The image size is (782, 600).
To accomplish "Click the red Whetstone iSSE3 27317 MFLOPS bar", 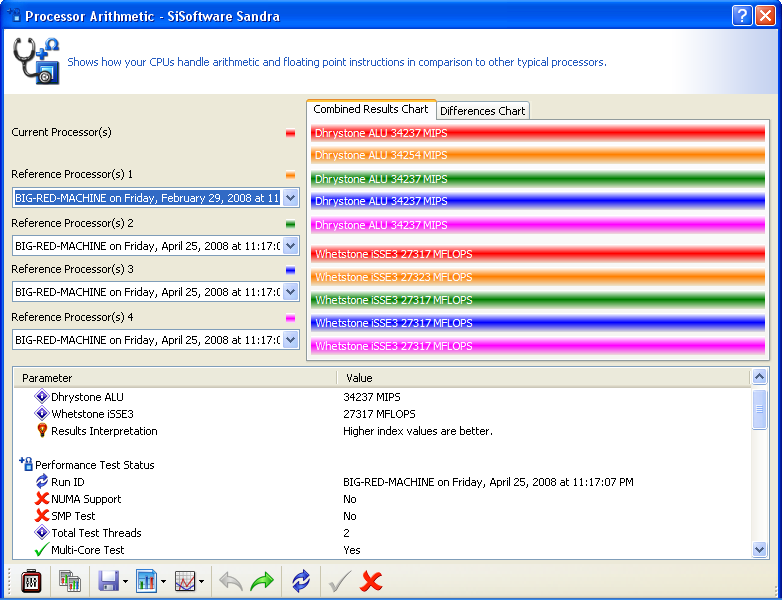I will 538,254.
